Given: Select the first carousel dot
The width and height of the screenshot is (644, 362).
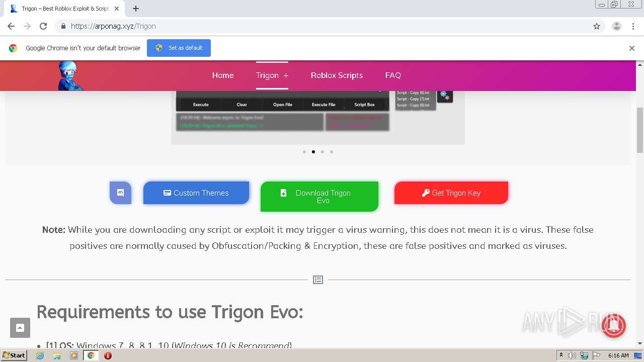Looking at the screenshot, I should 304,152.
